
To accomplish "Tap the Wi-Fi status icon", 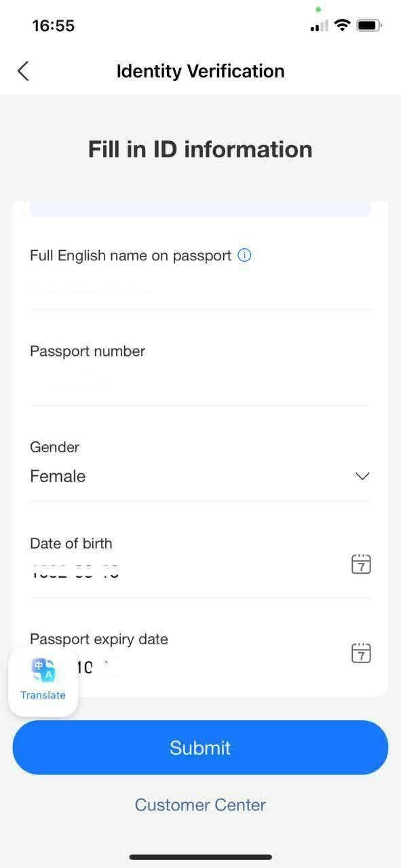I will 343,26.
